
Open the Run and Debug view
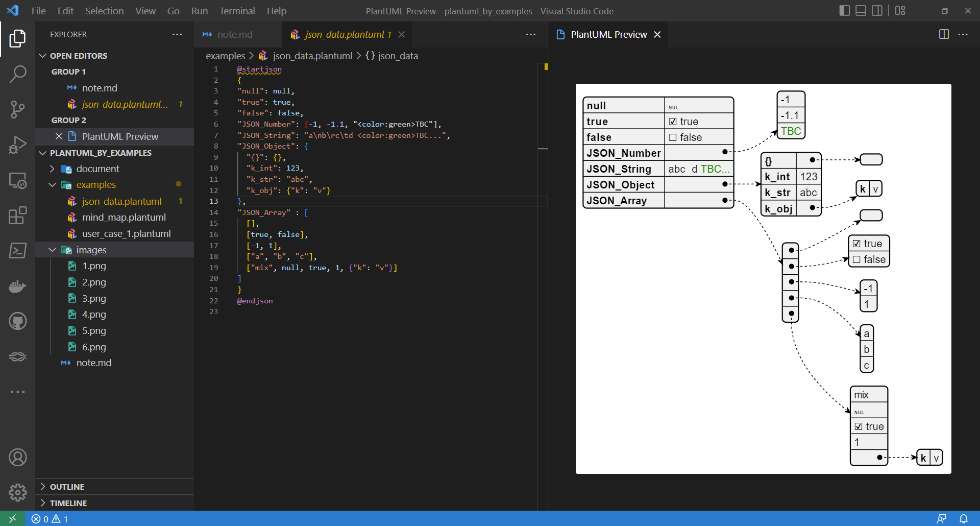coord(17,145)
